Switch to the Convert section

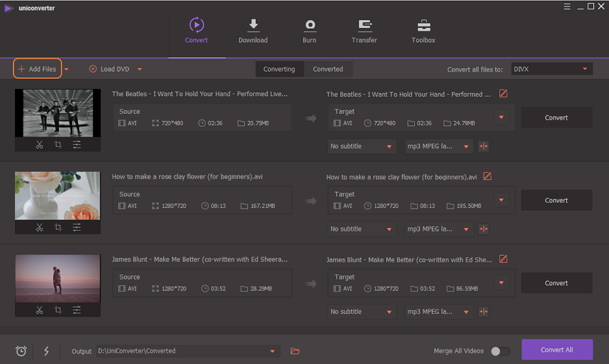coord(196,30)
